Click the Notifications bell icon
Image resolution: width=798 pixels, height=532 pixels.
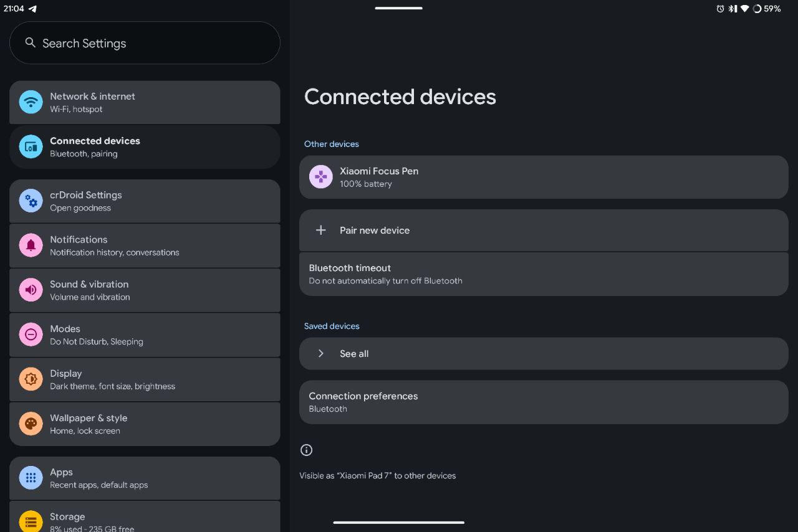tap(31, 245)
